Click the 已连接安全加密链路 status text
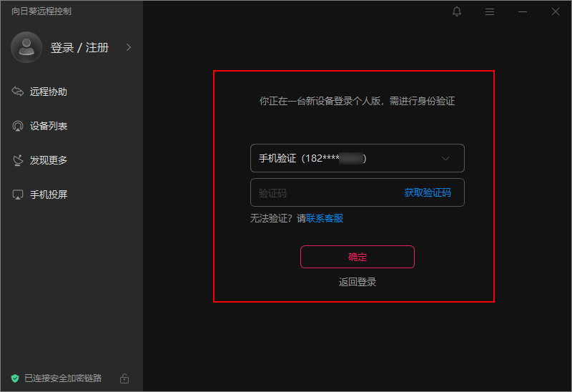Image resolution: width=572 pixels, height=392 pixels. [x=63, y=378]
